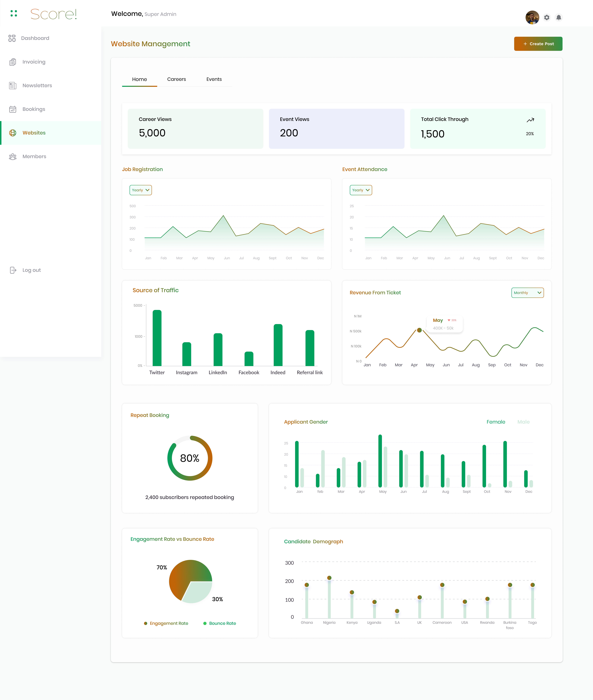Click the "400K - 50k" tooltip value
This screenshot has width=593, height=700.
pyautogui.click(x=443, y=328)
